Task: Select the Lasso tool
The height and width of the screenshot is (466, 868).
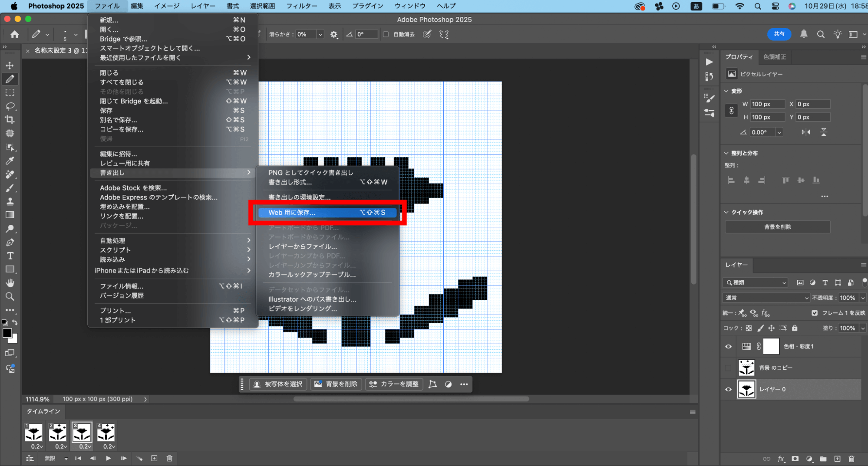Action: pyautogui.click(x=10, y=106)
